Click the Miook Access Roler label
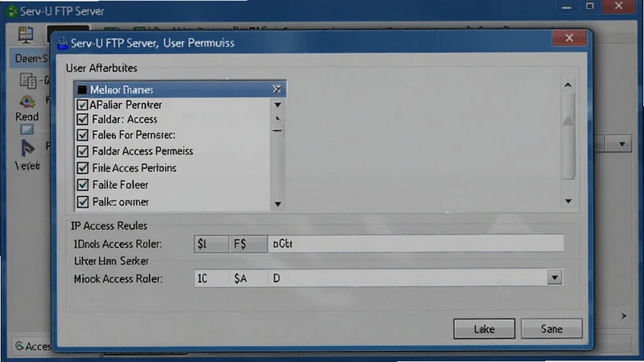 point(118,279)
